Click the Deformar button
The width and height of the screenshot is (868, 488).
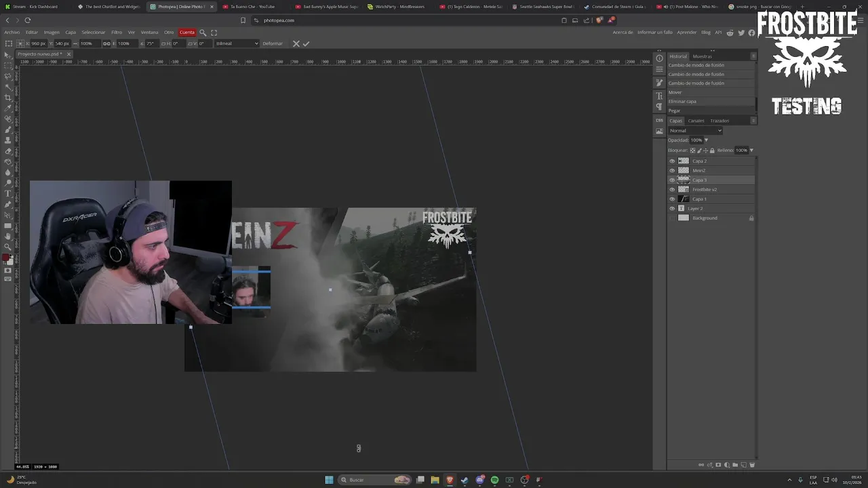[273, 43]
